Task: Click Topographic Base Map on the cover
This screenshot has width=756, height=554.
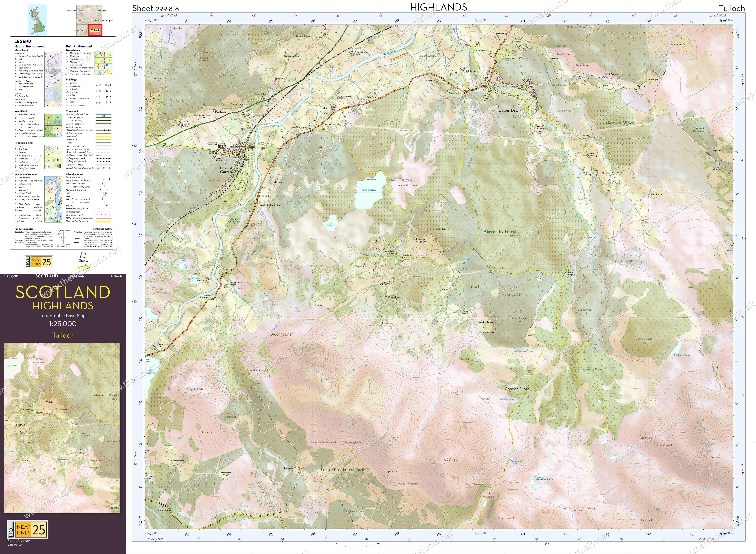Action: [x=63, y=316]
